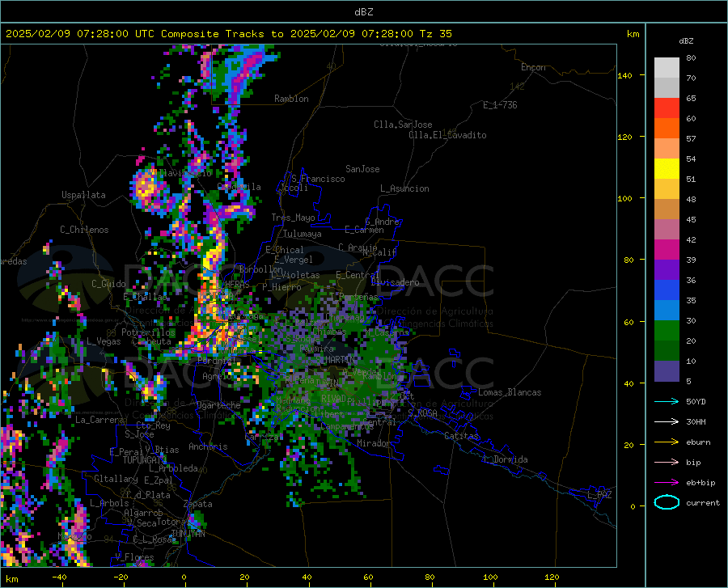This screenshot has width=728, height=588.
Task: Click the 'L_Arboles' map label
Action: coord(109,502)
